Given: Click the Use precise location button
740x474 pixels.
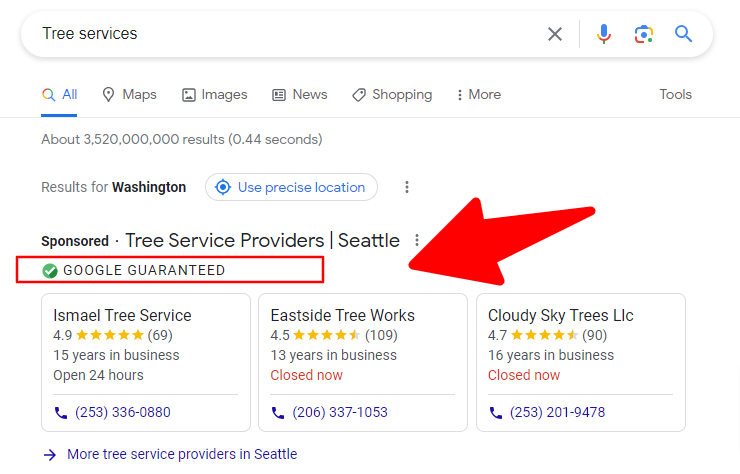Looking at the screenshot, I should (291, 187).
